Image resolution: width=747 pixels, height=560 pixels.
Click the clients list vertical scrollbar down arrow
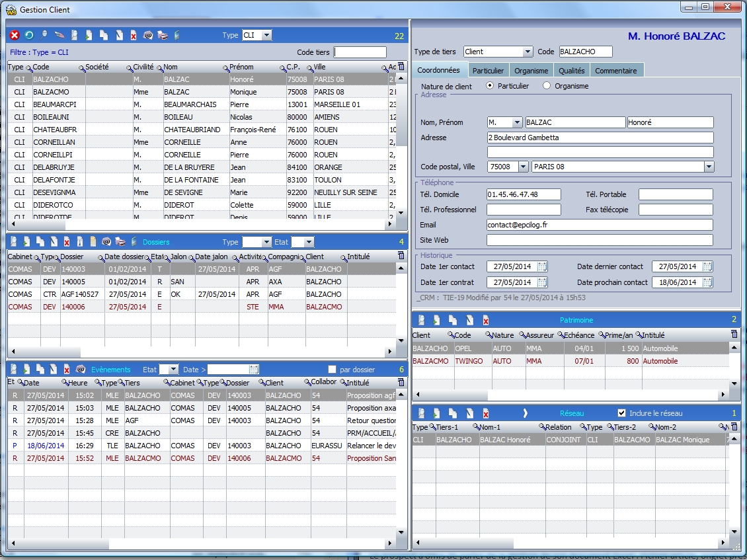coord(401,212)
